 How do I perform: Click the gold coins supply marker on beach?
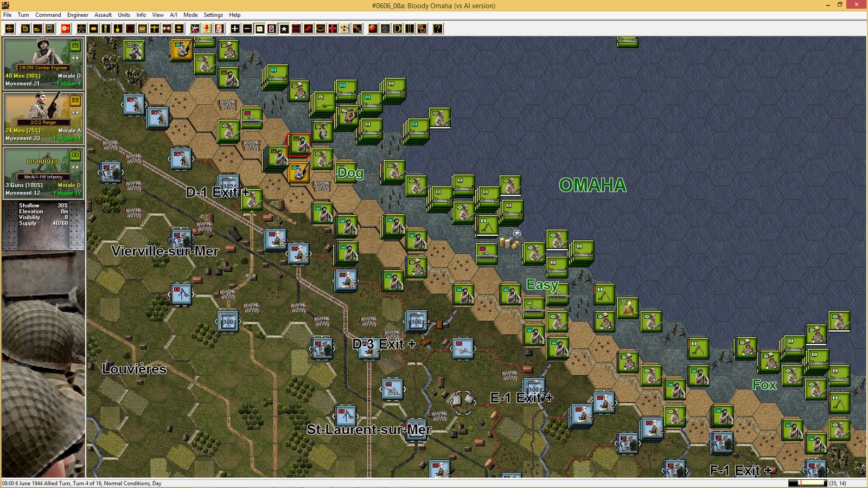click(x=509, y=243)
